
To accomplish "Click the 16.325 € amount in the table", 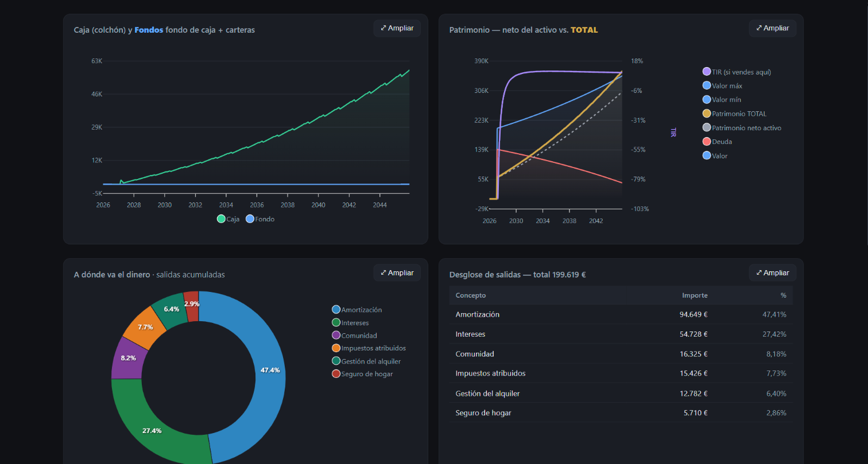I will click(x=693, y=354).
